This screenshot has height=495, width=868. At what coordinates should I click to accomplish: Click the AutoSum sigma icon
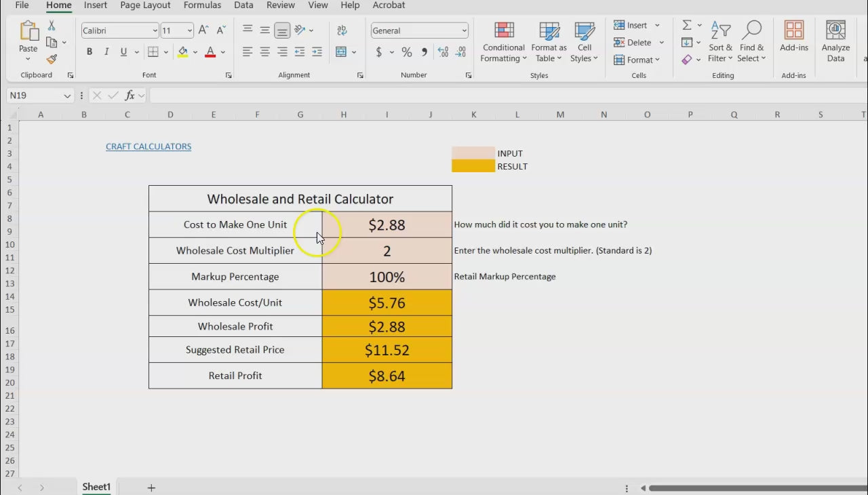click(687, 25)
